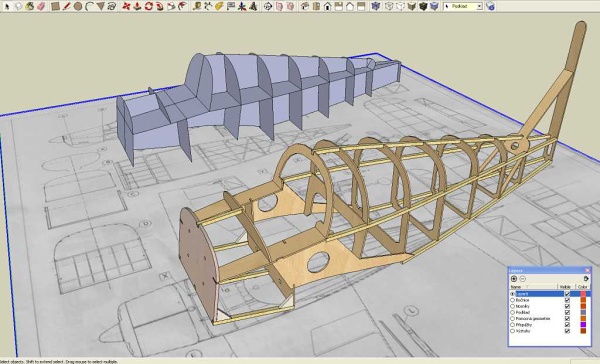600x364 pixels.
Task: Set Monochrome face style
Action: coord(434,6)
